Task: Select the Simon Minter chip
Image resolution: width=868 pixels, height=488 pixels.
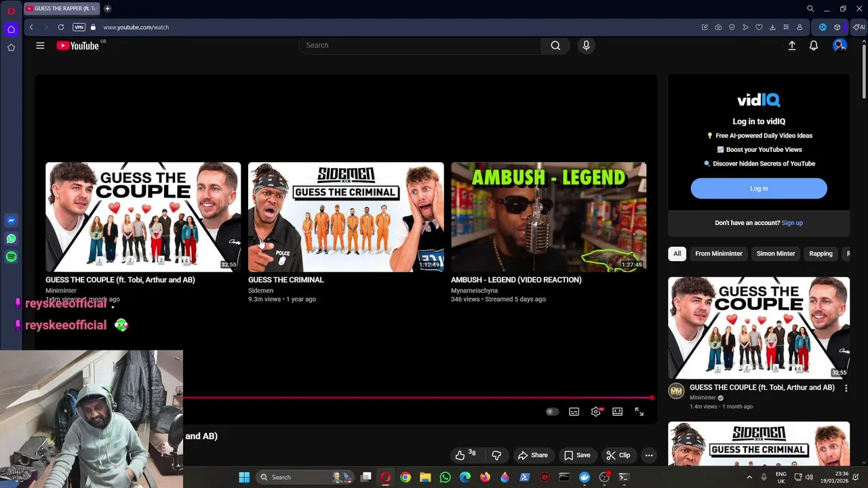Action: click(x=776, y=253)
